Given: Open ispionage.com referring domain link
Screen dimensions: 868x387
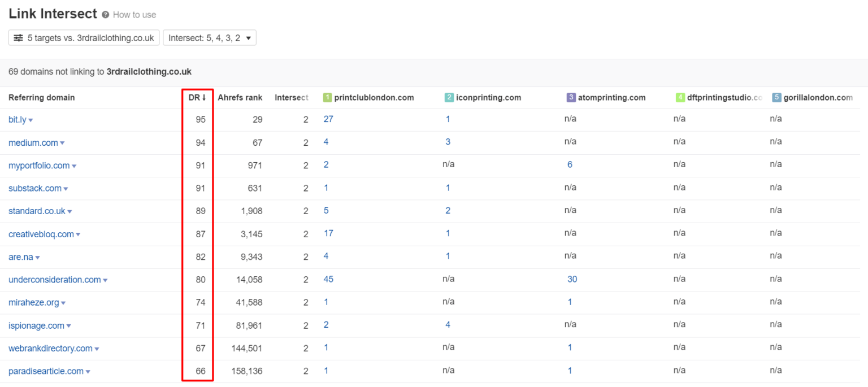Looking at the screenshot, I should [36, 325].
